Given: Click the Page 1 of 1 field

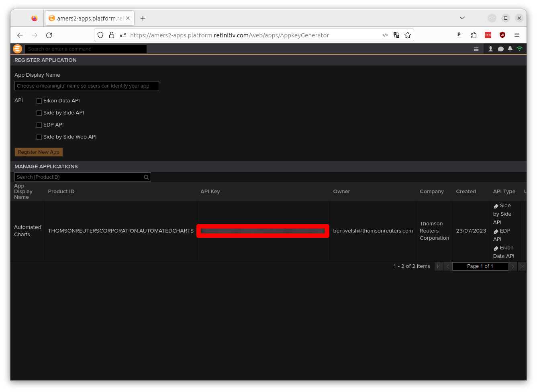Looking at the screenshot, I should pos(480,266).
